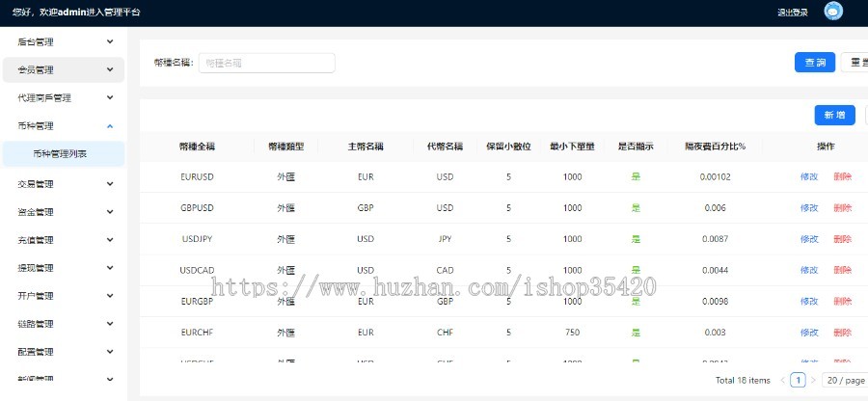Click 修改 for the USDJPY row
Screen dimensions: 868x401
pos(809,239)
